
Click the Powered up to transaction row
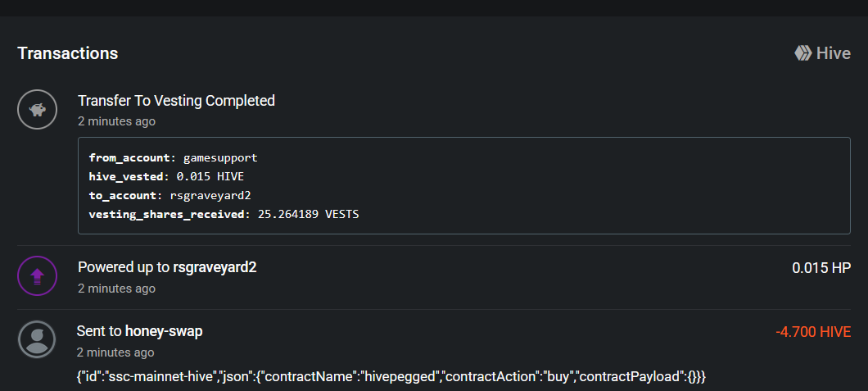coord(434,277)
